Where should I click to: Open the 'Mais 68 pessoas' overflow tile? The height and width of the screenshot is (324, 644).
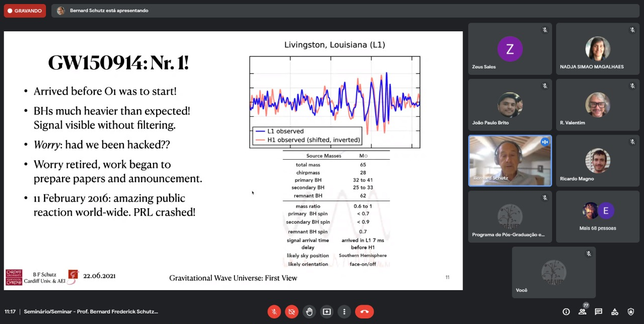(598, 217)
